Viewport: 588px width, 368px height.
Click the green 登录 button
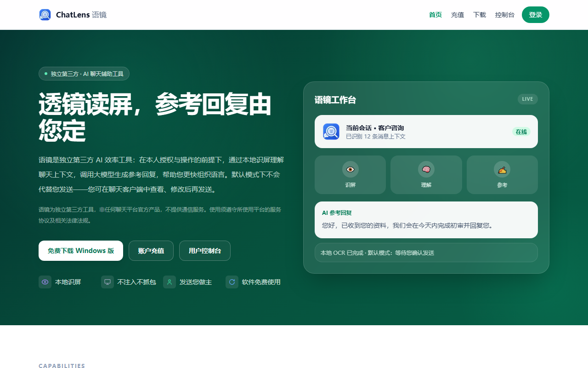(x=536, y=15)
